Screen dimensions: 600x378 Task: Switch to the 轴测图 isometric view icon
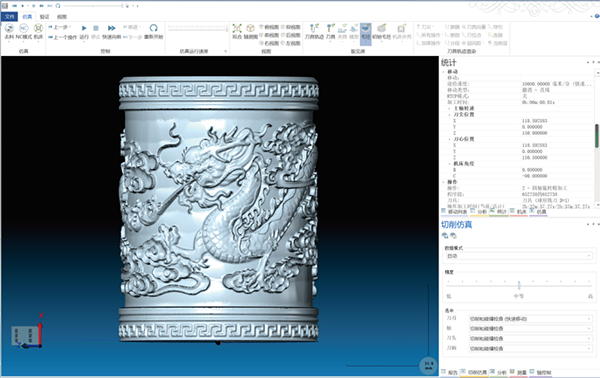coord(250,31)
